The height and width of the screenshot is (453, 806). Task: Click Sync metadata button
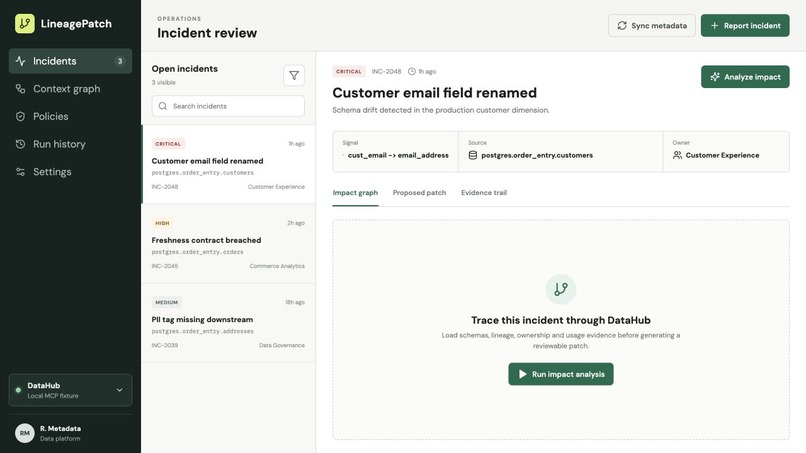(x=652, y=25)
